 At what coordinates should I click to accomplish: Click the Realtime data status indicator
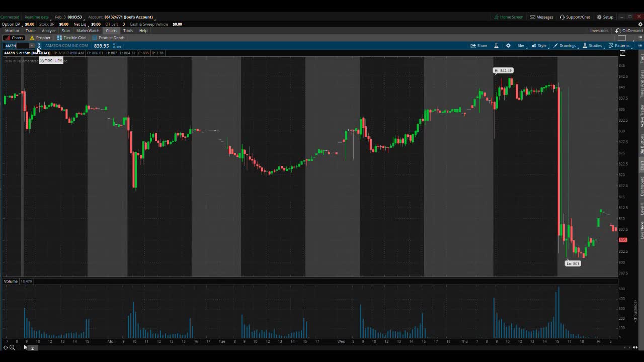point(37,17)
